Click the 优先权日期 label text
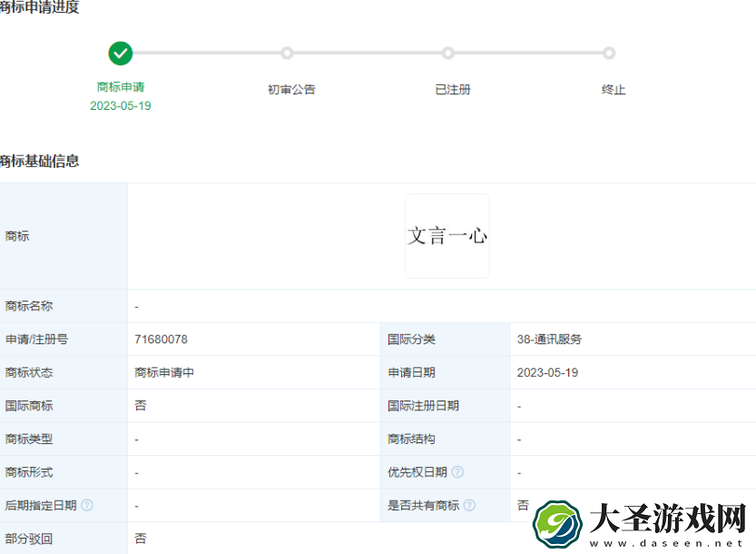Screen dimensions: 756x554 click(417, 472)
